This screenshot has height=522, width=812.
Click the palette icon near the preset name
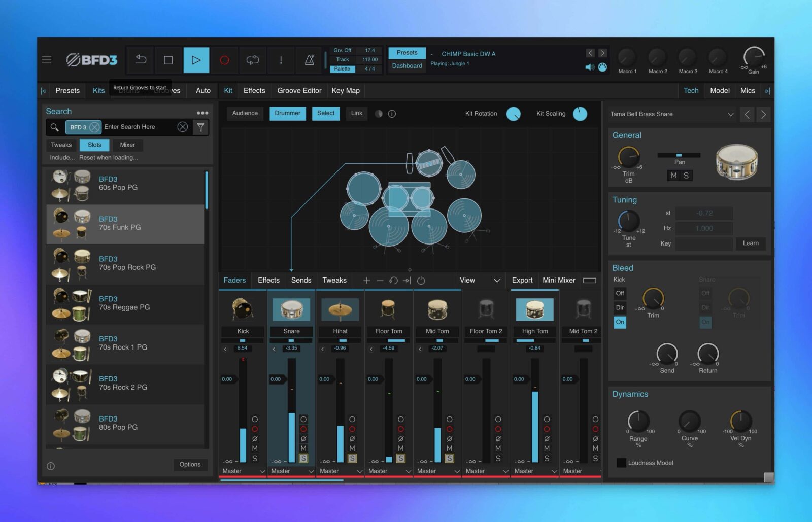pyautogui.click(x=602, y=67)
